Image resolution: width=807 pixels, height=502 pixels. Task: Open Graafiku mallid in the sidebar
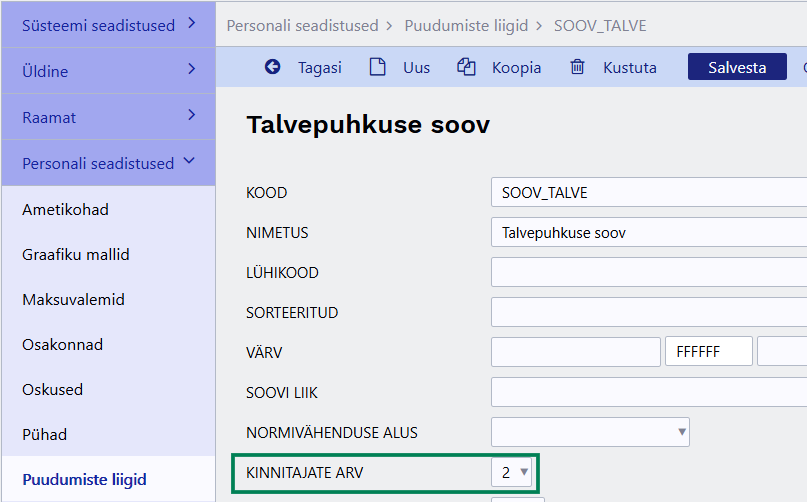tap(75, 255)
